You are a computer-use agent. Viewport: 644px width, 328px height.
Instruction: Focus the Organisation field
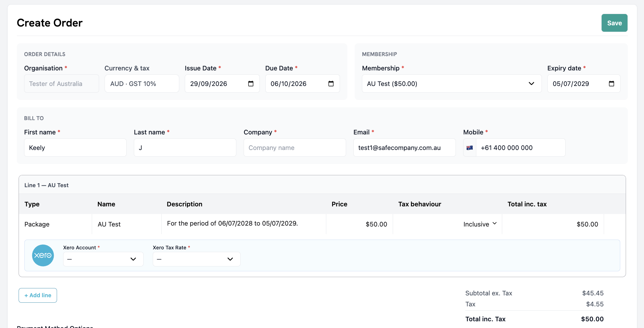point(62,84)
